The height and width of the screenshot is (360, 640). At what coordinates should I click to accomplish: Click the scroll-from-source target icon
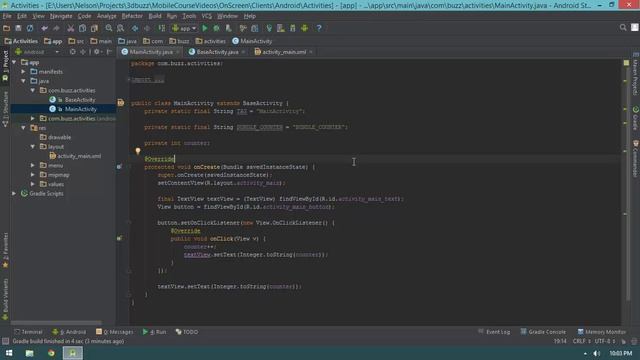[x=73, y=52]
